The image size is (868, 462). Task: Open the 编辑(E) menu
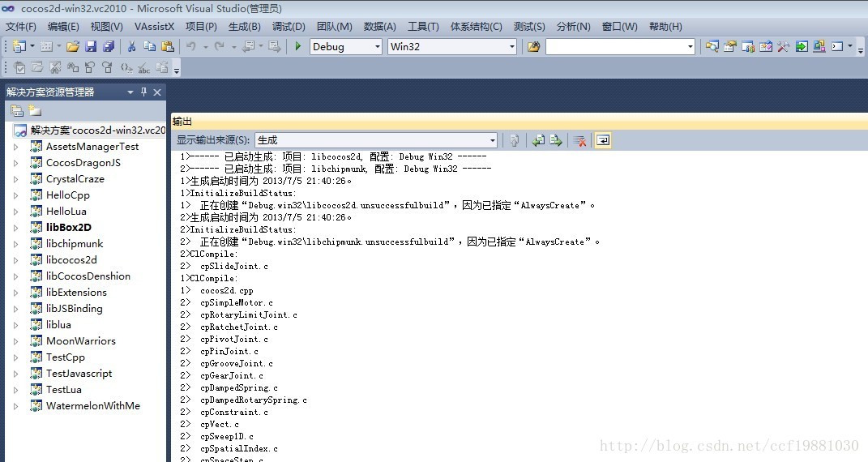click(x=63, y=27)
